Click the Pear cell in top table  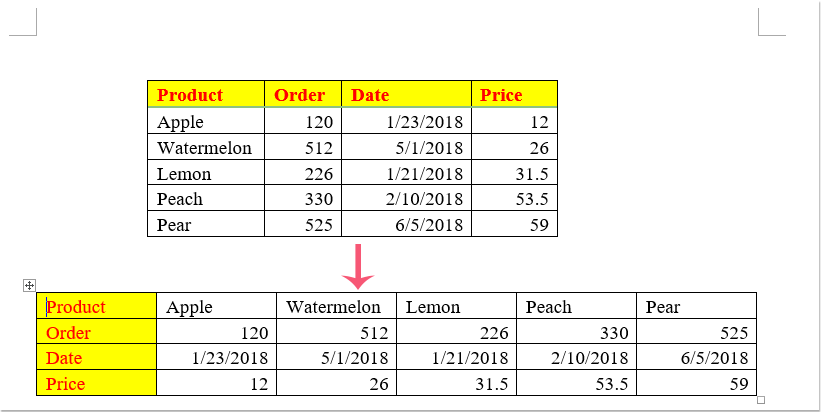174,225
